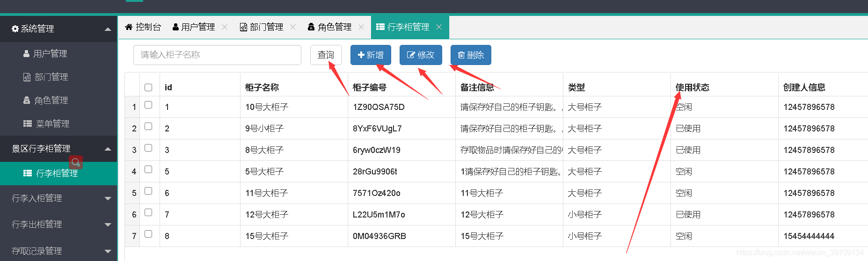The width and height of the screenshot is (868, 261).
Task: Click the 删除 delete button
Action: tap(471, 55)
